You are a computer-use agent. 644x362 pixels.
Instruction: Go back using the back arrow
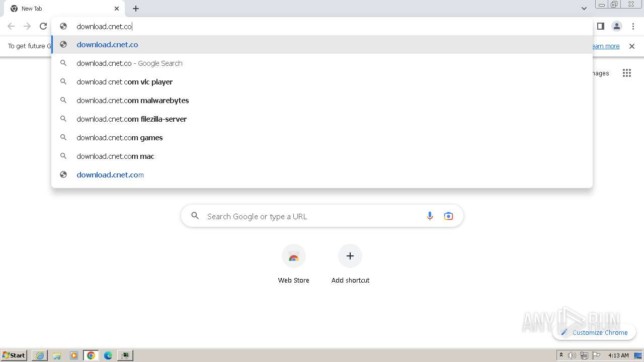(x=11, y=26)
